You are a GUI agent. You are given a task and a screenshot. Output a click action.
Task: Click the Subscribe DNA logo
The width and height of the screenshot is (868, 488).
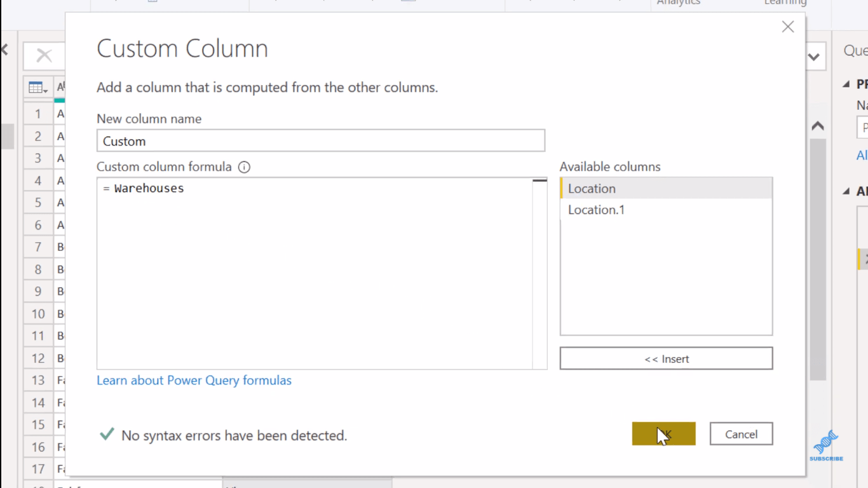pyautogui.click(x=826, y=445)
